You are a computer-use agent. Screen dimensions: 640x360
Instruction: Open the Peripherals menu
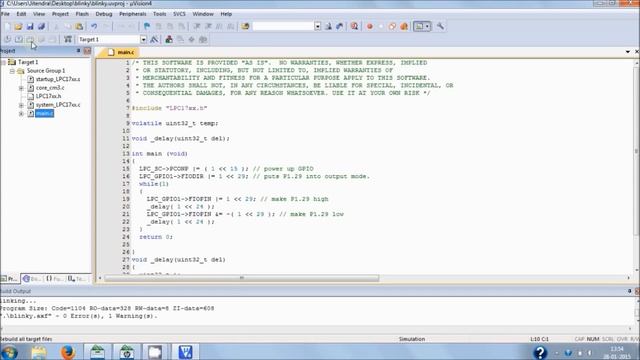coord(132,14)
